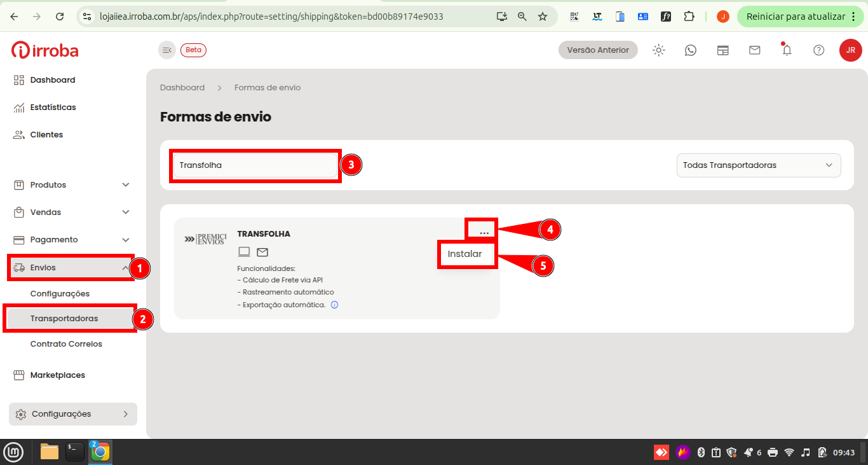Click the AnyDesk tray icon
The width and height of the screenshot is (868, 465).
click(661, 452)
